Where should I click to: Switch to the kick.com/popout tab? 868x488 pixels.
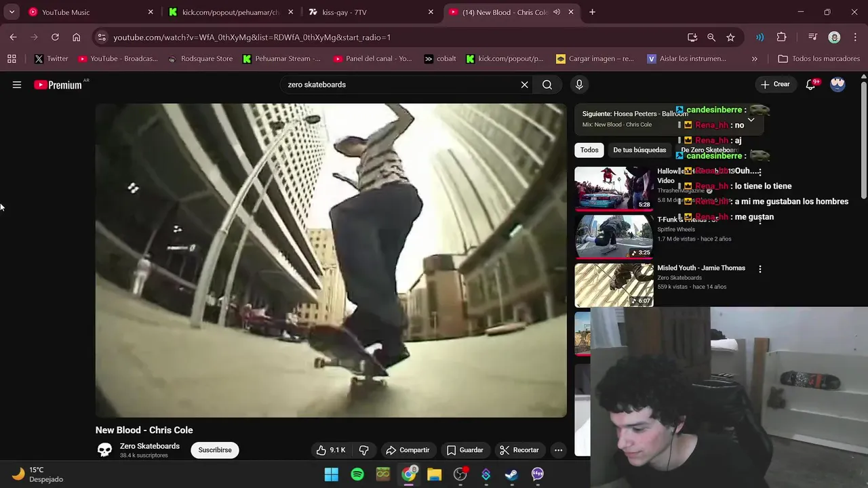231,12
